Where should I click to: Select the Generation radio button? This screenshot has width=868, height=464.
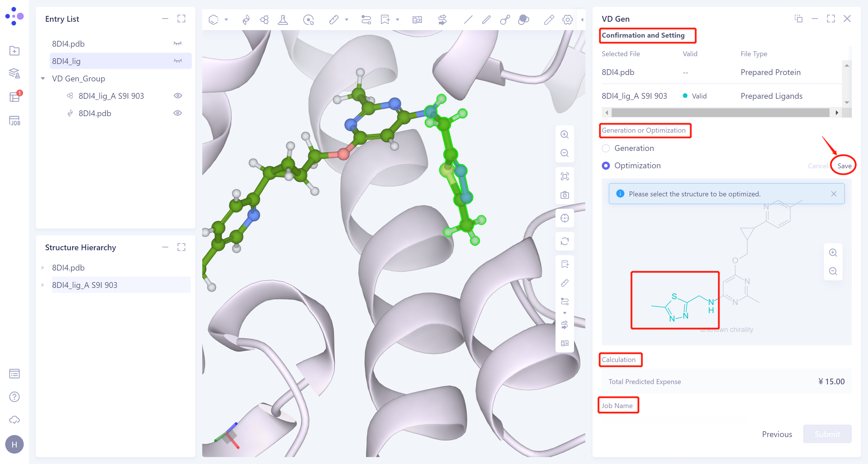coord(606,148)
